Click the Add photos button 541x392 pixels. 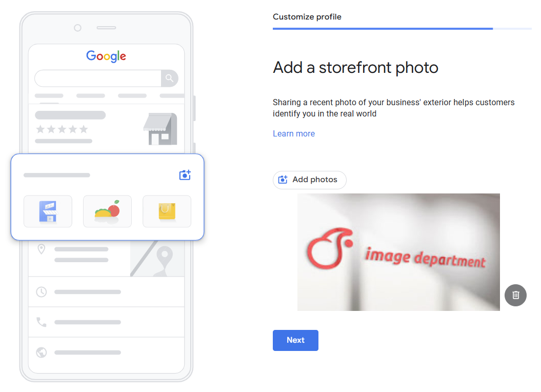310,180
